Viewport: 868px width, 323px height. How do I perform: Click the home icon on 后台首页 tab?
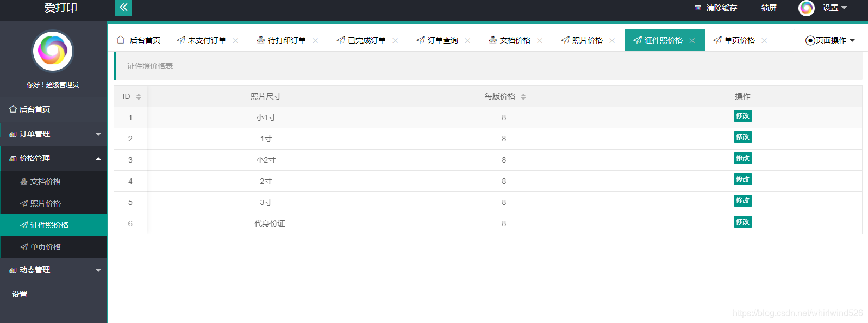click(x=121, y=40)
